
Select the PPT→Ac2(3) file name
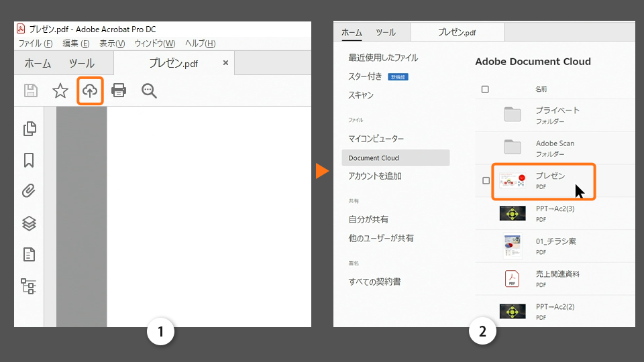click(555, 208)
